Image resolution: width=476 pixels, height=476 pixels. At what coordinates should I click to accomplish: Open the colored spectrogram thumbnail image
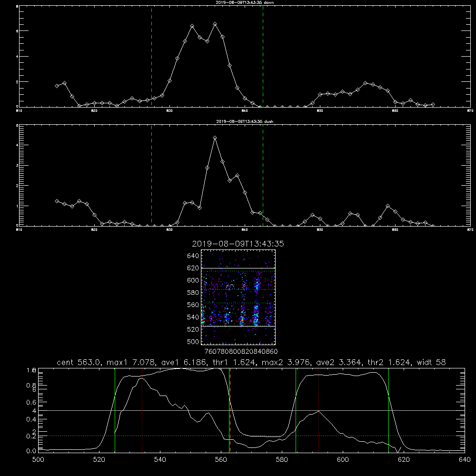[x=238, y=297]
